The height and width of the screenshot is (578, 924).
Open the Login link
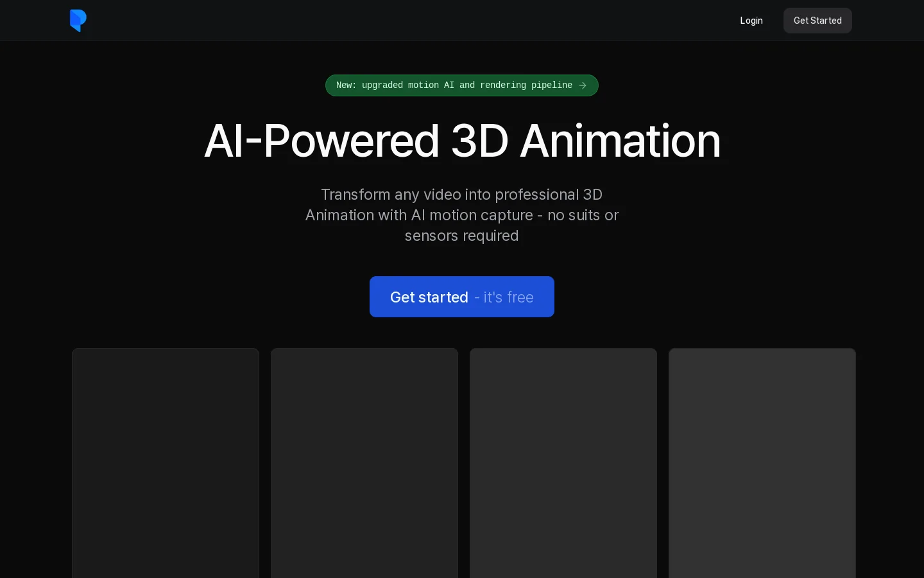tap(751, 21)
